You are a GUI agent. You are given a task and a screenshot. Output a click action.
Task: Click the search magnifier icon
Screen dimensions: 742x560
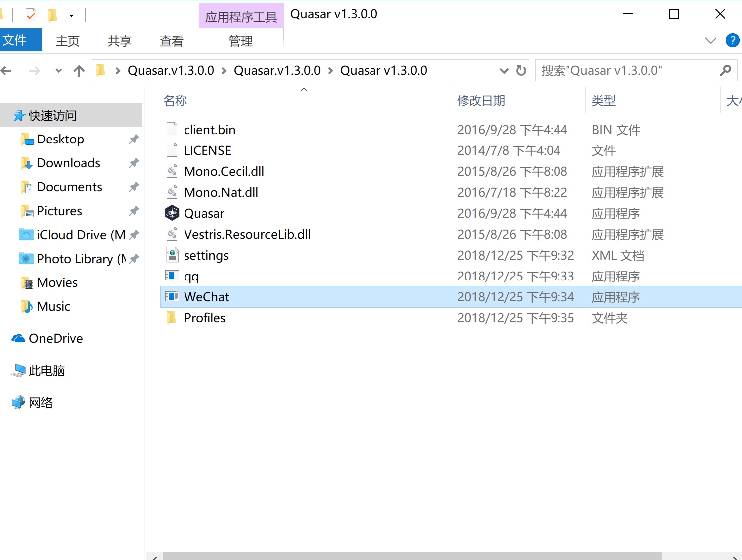coord(726,70)
